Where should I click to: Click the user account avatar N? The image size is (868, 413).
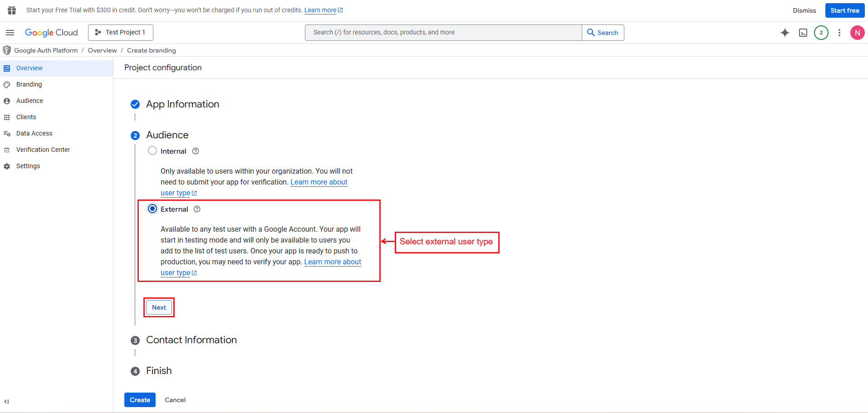click(x=857, y=33)
